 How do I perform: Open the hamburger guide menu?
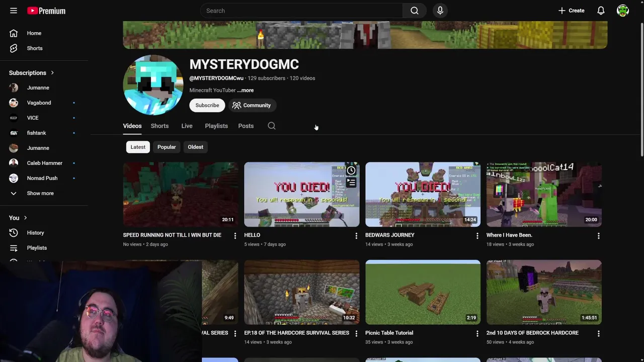point(14,11)
